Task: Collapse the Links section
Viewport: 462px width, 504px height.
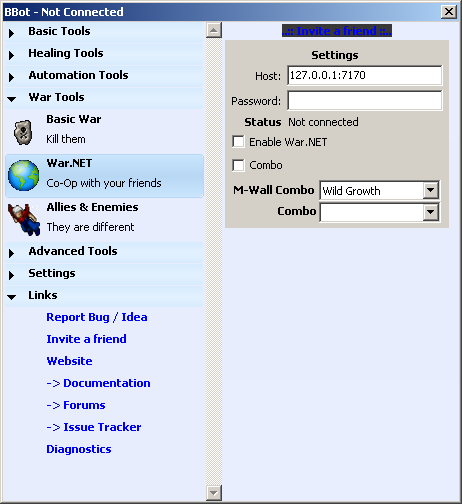Action: tap(104, 296)
